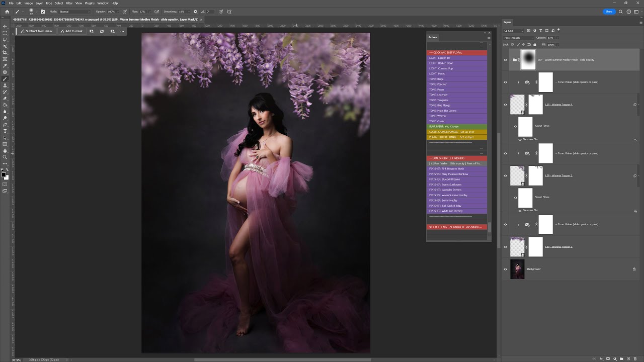Click the foreground and background color swatches

(x=5, y=175)
